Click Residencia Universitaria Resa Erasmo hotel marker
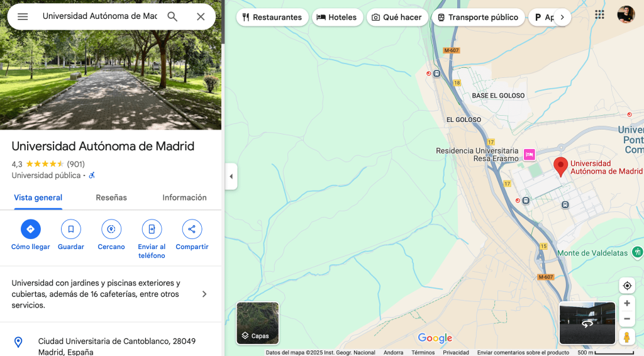The height and width of the screenshot is (356, 644). [x=530, y=154]
